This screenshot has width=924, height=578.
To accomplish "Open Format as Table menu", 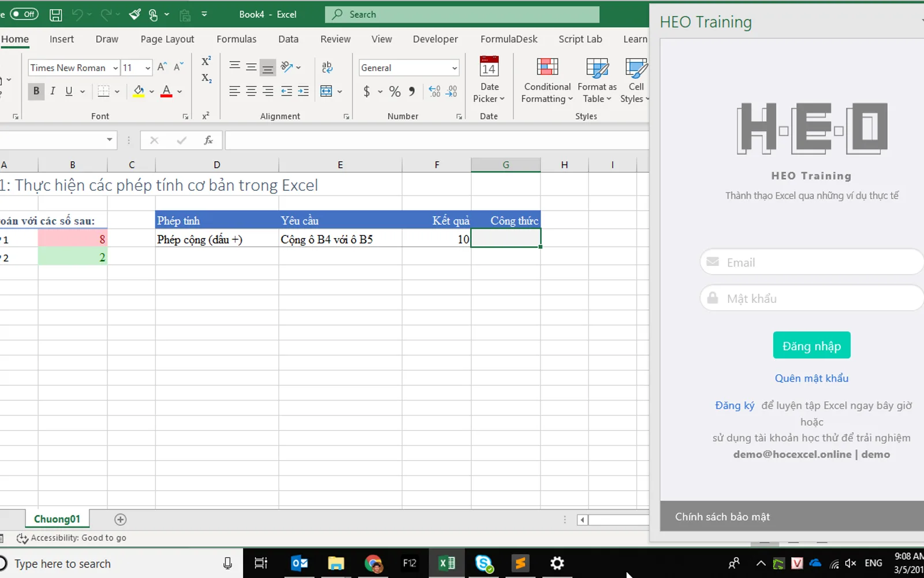I will pos(597,81).
